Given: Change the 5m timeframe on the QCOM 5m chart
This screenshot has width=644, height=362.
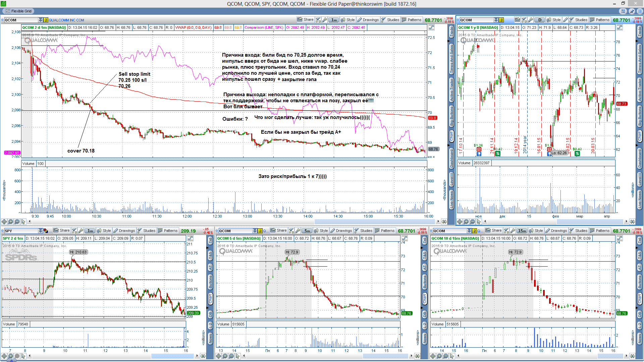Looking at the screenshot, I should pos(307,231).
